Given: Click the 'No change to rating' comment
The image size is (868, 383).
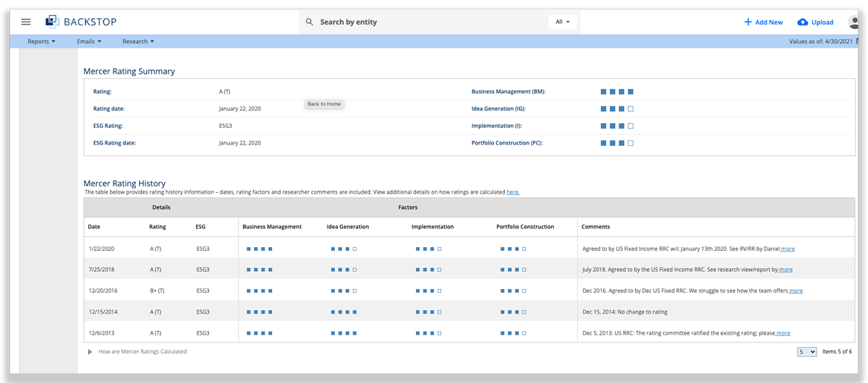Looking at the screenshot, I should 625,312.
